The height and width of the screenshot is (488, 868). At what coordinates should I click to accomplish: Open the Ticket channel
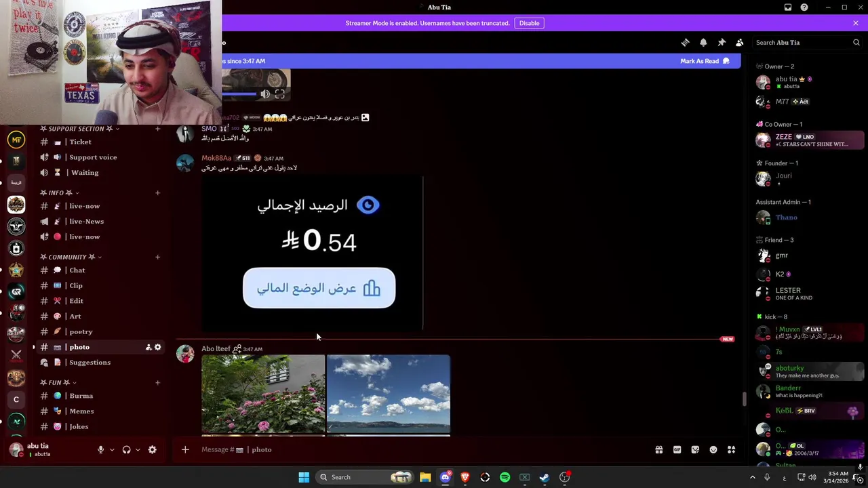tap(100, 142)
